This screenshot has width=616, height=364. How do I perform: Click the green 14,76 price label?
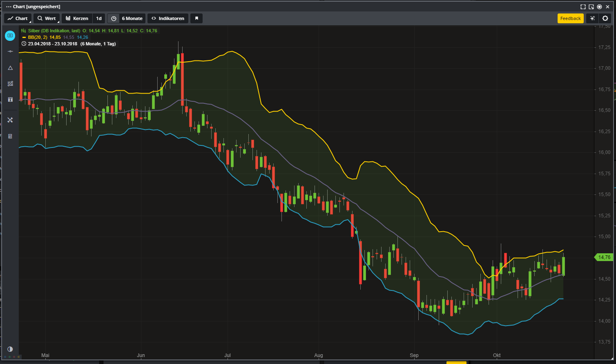click(x=604, y=257)
